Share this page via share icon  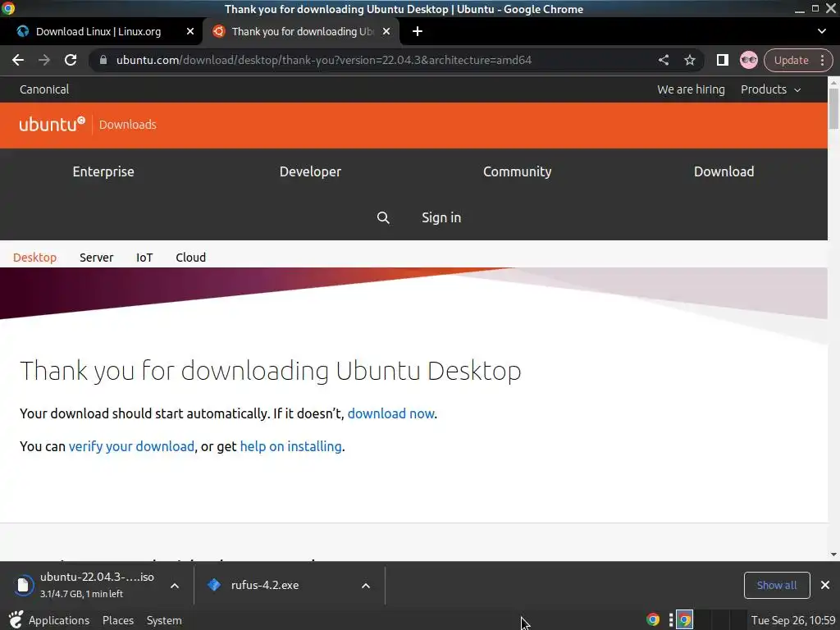click(x=663, y=60)
